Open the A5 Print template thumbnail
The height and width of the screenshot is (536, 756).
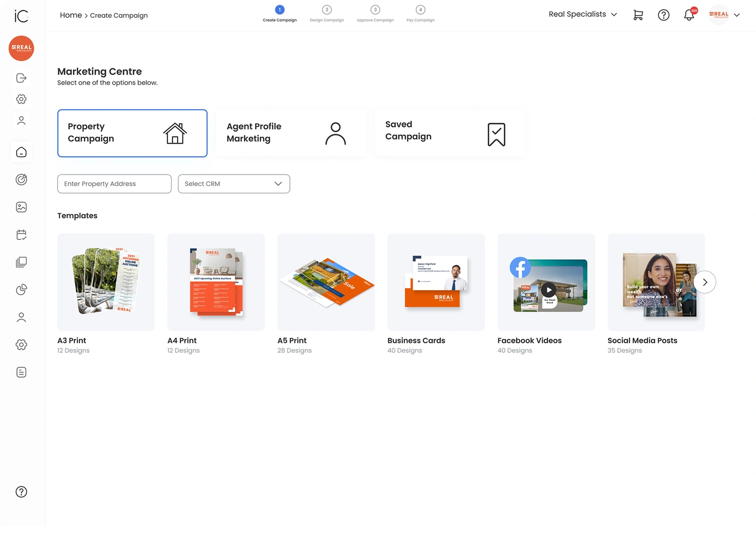click(326, 282)
